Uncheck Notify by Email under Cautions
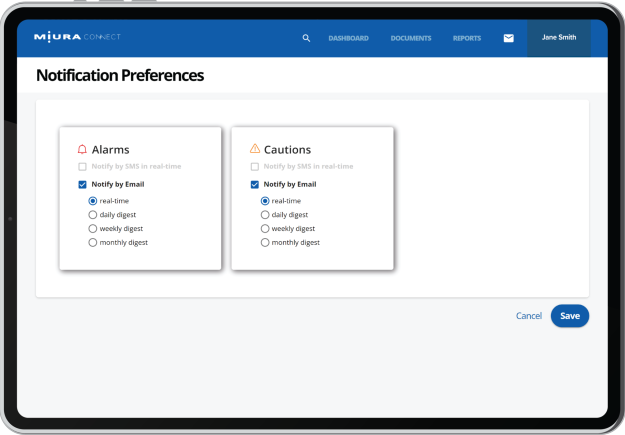The width and height of the screenshot is (625, 435). pos(255,185)
